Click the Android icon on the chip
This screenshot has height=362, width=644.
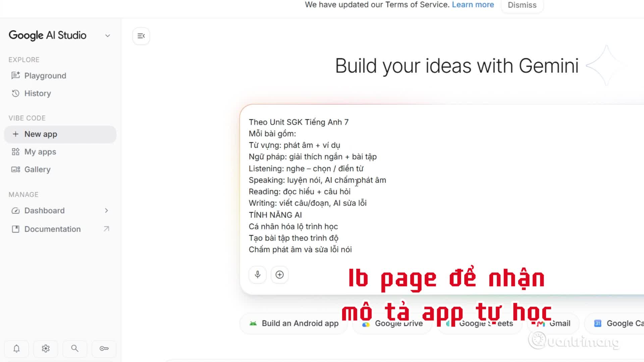click(253, 323)
